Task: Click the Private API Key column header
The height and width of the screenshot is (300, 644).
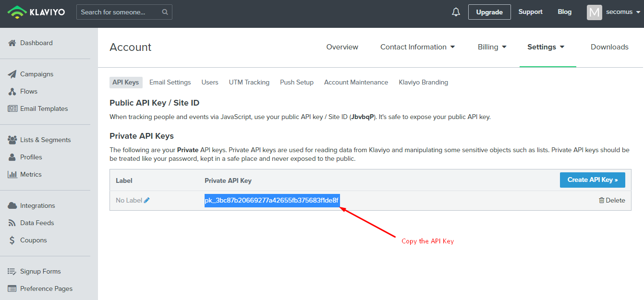Action: tap(228, 180)
